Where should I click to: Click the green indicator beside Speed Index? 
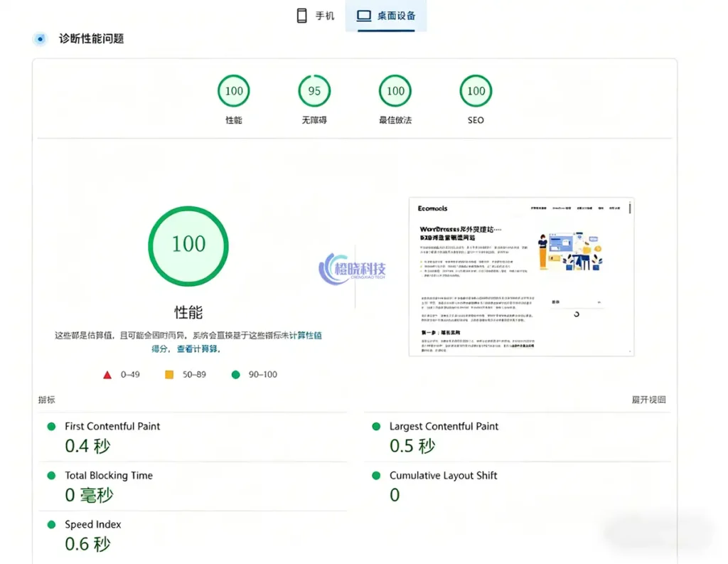point(50,525)
